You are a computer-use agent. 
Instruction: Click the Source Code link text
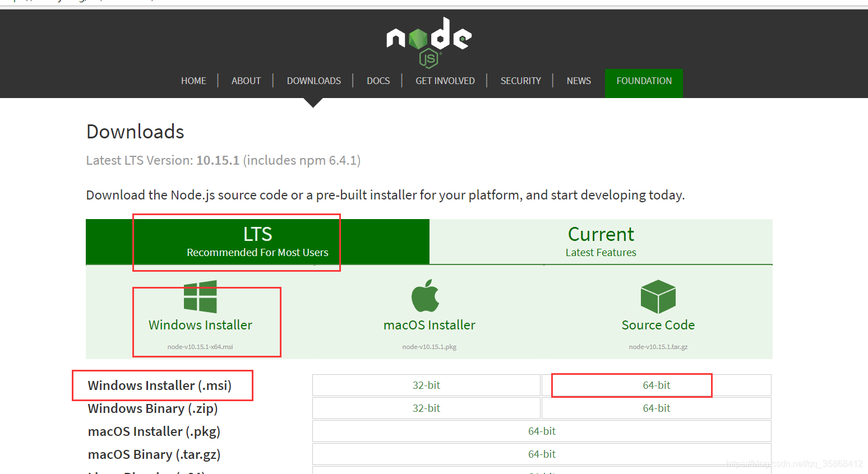click(x=658, y=325)
